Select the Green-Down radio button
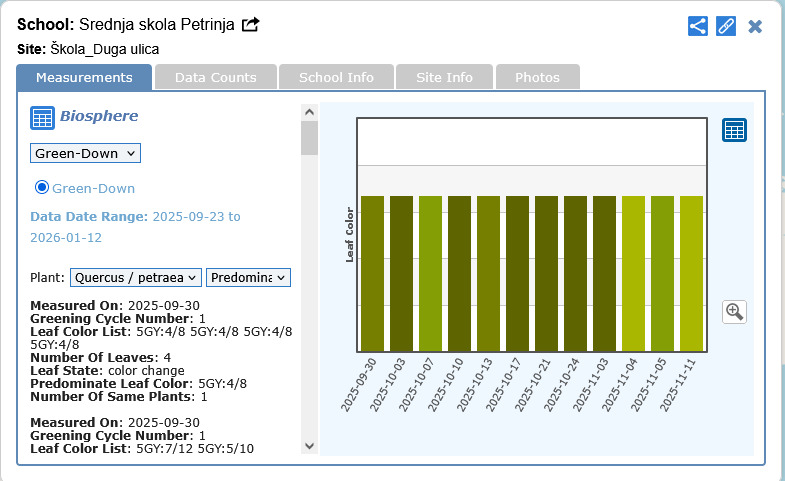 point(42,188)
